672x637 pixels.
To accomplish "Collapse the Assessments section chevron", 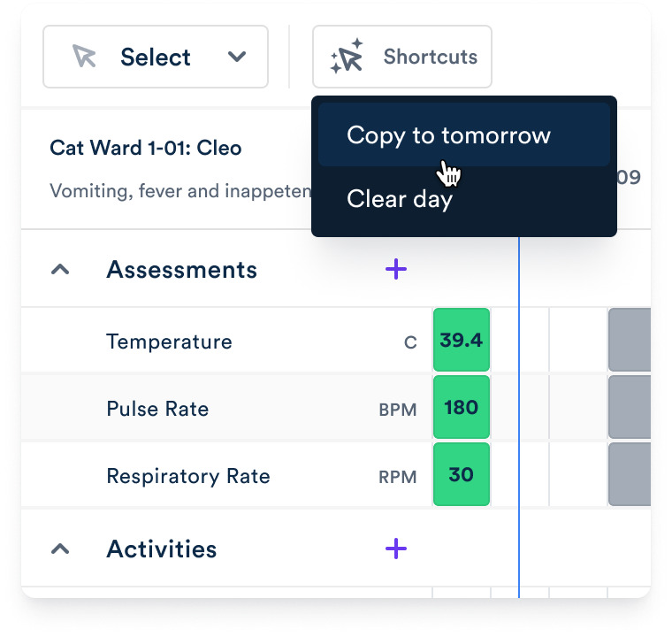I will click(60, 270).
